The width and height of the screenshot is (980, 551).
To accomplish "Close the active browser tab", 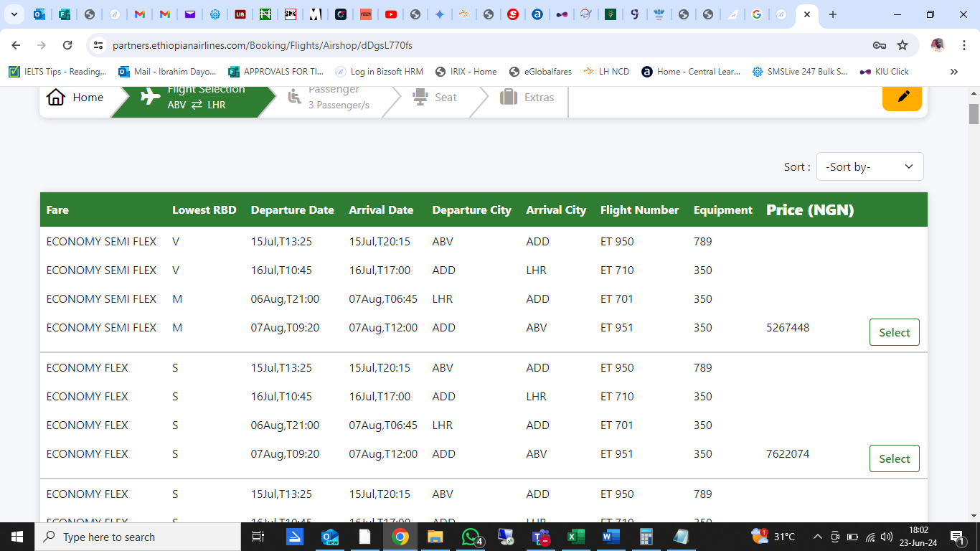I will (x=807, y=14).
